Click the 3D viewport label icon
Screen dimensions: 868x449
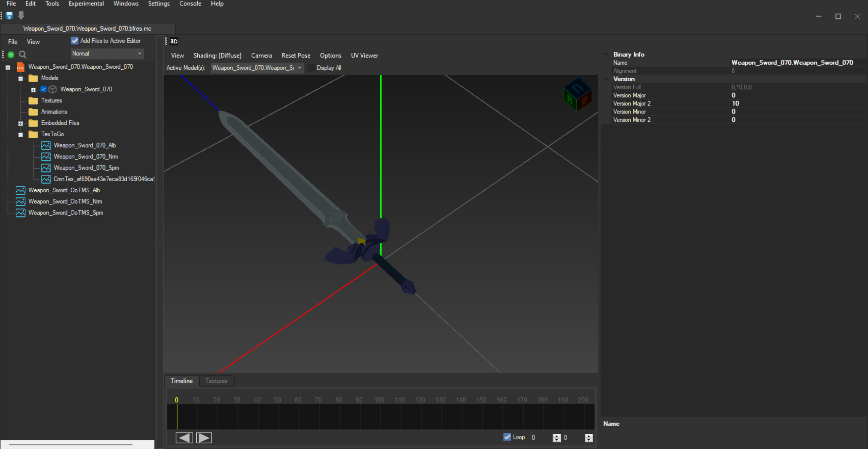[174, 41]
